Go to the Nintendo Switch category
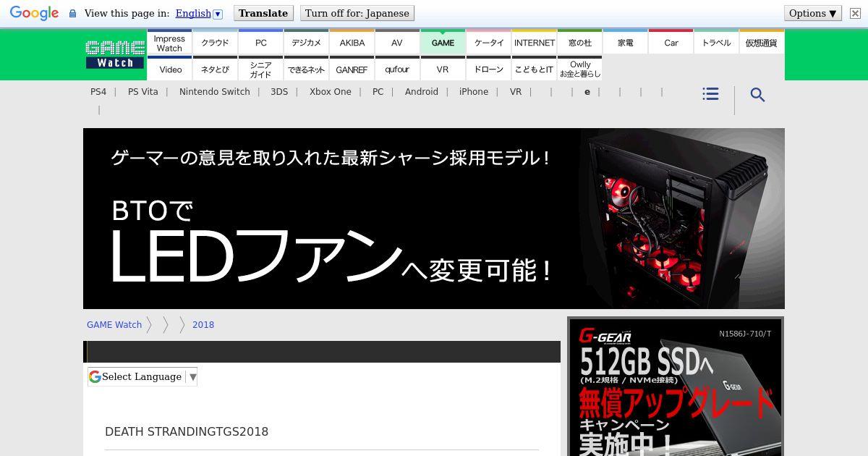 point(214,92)
